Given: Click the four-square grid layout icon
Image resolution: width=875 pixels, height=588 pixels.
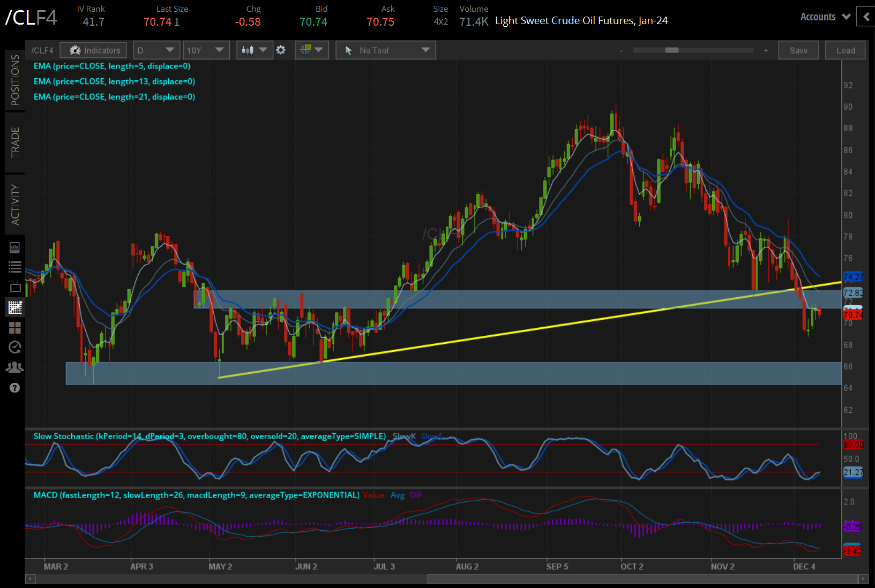Looking at the screenshot, I should point(15,328).
